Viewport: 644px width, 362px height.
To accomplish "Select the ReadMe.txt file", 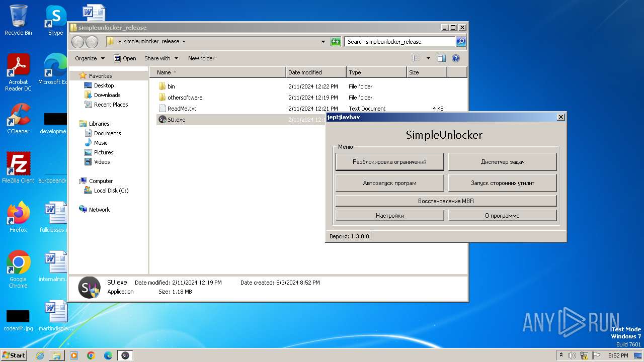I will pyautogui.click(x=182, y=109).
